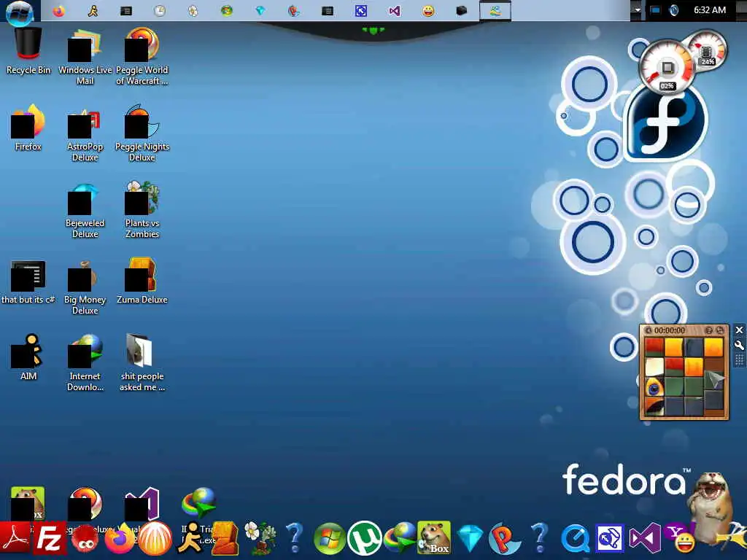Viewport: 747px width, 560px height.
Task: Open the clock app in the top taskbar
Action: pos(160,10)
